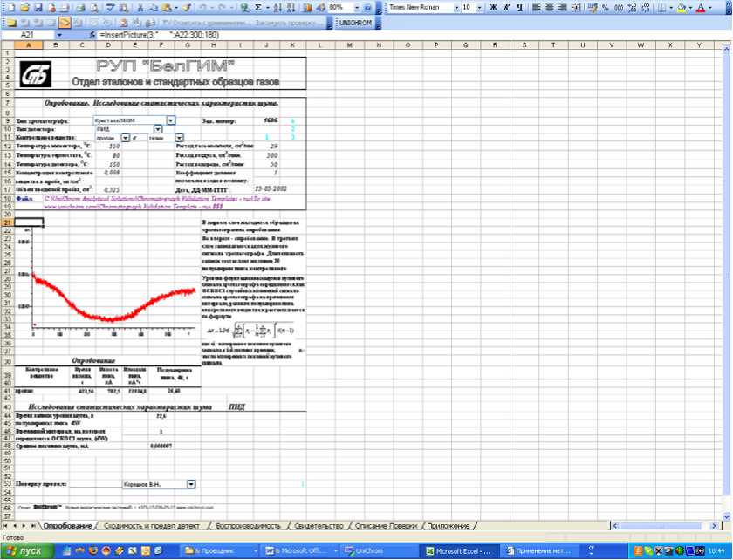The image size is (733, 560).
Task: Open the font name dropdown
Action: pos(456,8)
